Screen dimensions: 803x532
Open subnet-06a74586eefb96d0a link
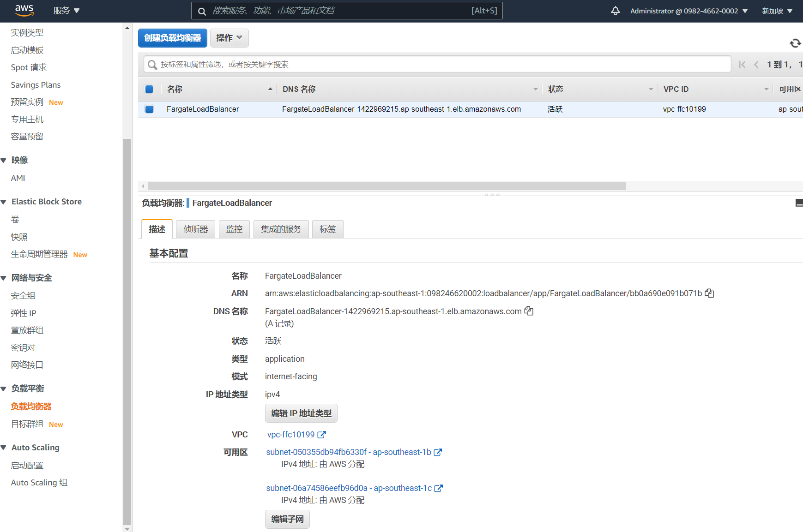pos(349,488)
